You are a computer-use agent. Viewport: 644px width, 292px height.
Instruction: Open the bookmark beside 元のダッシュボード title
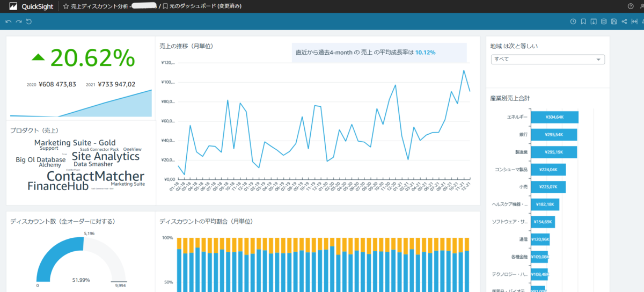[x=165, y=6]
